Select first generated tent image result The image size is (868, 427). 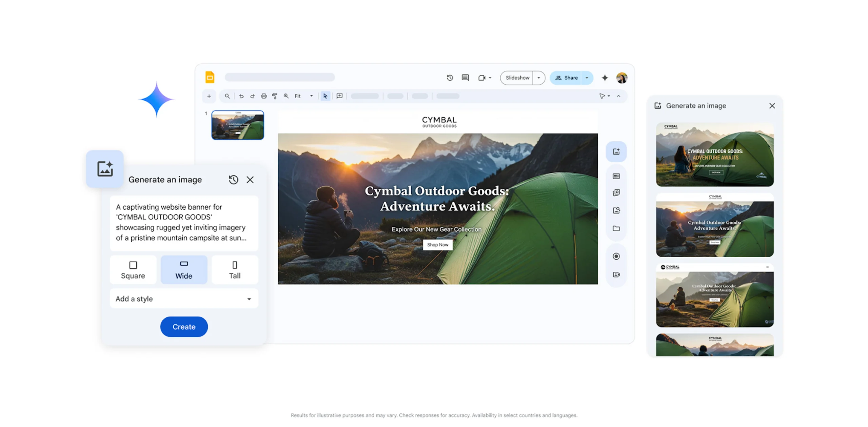[714, 155]
